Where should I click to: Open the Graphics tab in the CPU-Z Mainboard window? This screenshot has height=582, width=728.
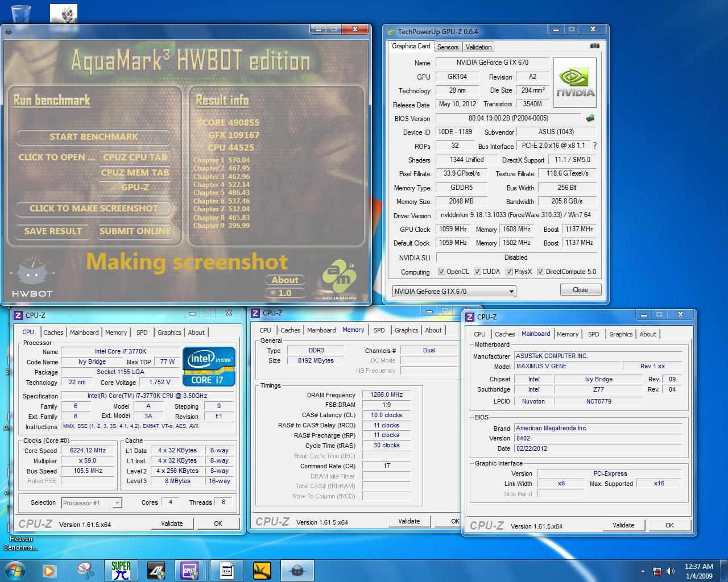click(621, 334)
